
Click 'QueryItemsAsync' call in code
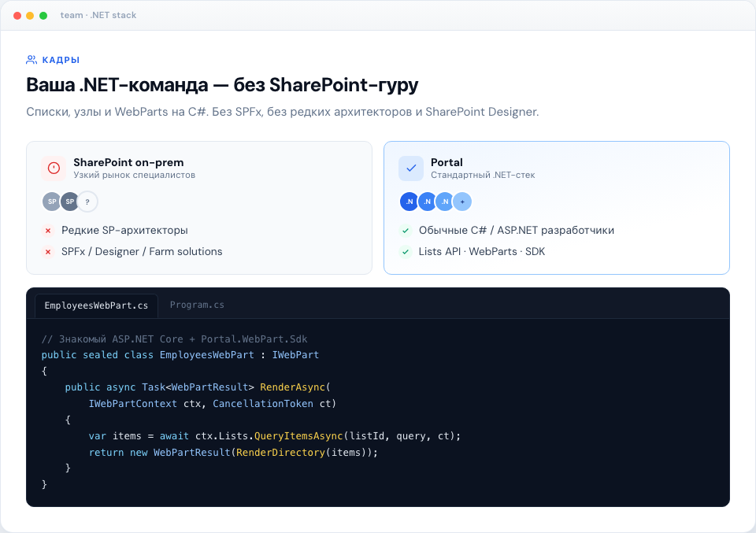298,436
